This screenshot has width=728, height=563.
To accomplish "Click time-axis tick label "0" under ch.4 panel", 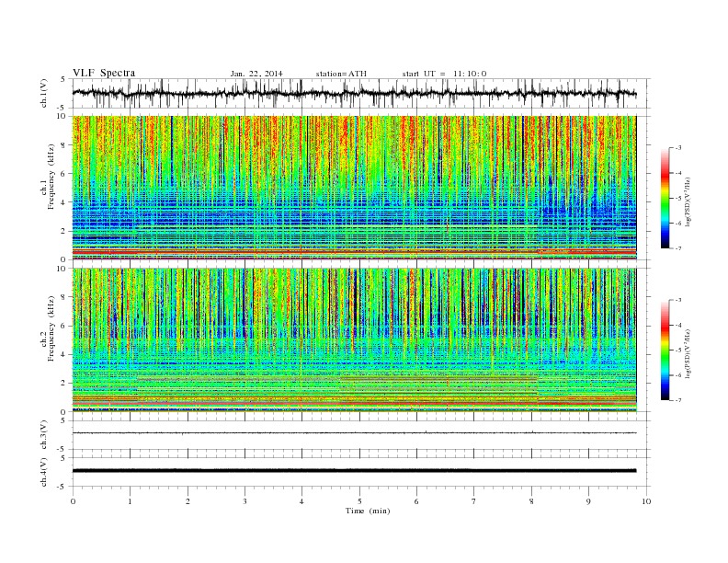I will (x=73, y=501).
